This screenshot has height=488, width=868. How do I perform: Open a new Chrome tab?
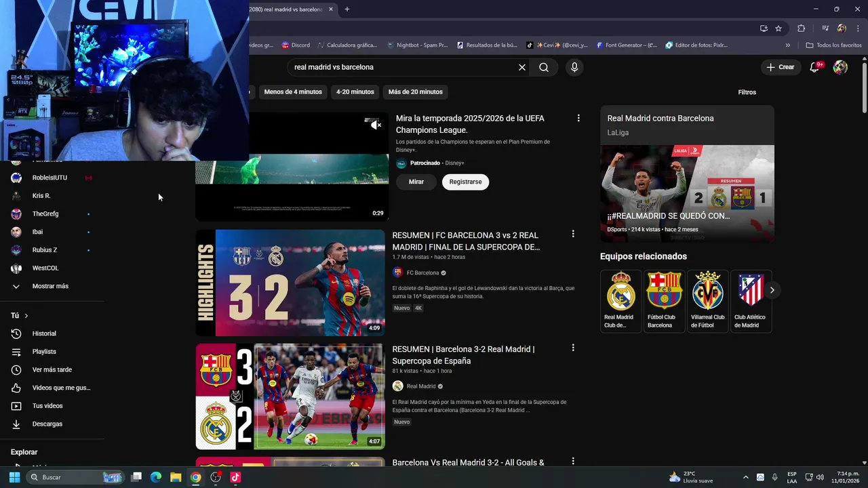[x=347, y=9]
